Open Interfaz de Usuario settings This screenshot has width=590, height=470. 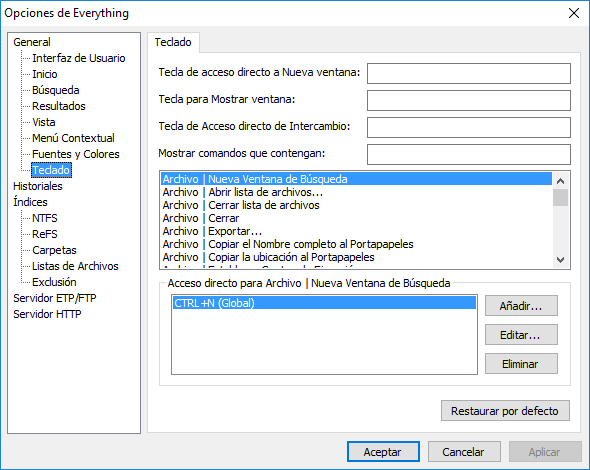tap(79, 58)
